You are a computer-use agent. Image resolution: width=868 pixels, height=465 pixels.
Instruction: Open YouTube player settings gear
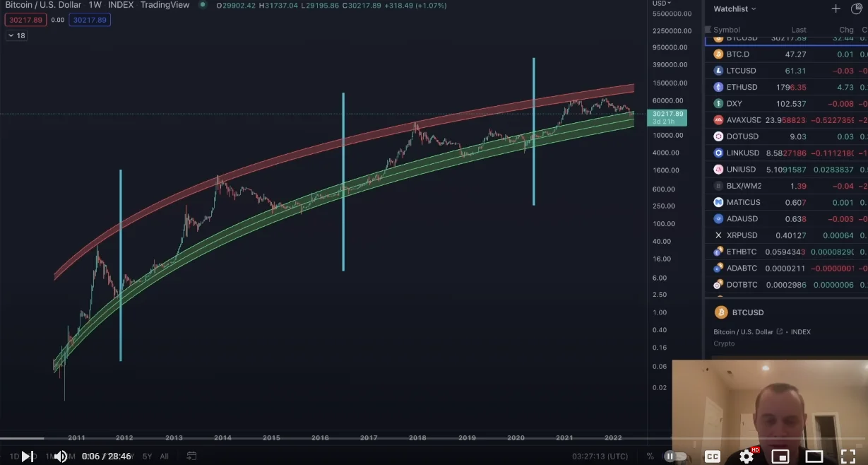point(747,457)
